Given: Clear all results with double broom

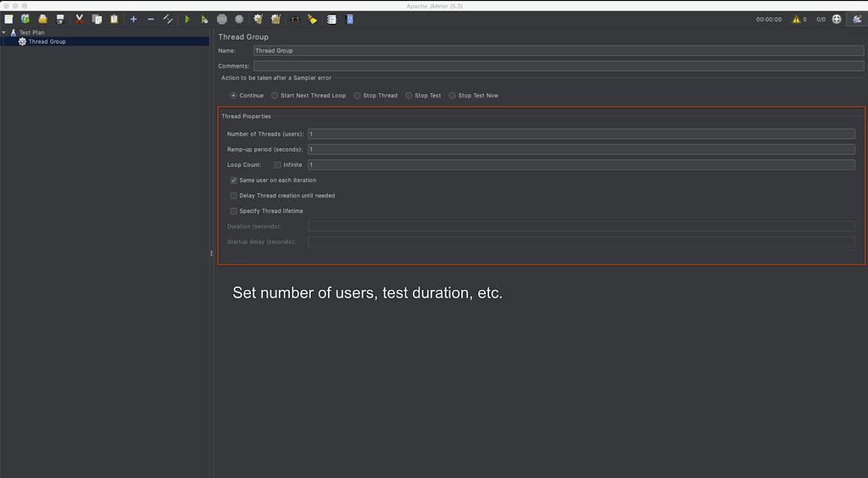Looking at the screenshot, I should (x=275, y=19).
